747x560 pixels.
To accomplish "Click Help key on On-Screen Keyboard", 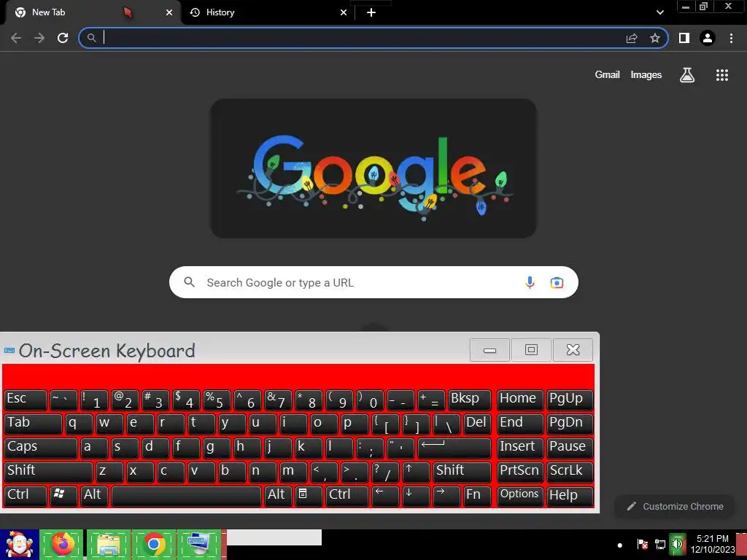I will coord(570,496).
